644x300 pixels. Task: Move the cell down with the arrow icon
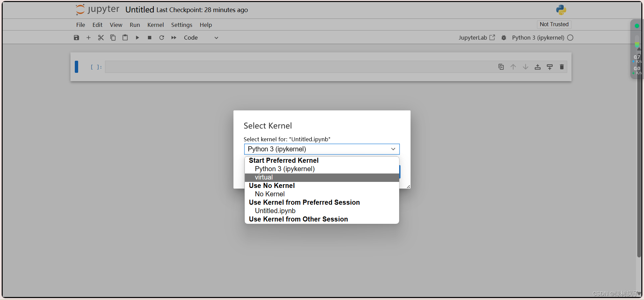[526, 67]
